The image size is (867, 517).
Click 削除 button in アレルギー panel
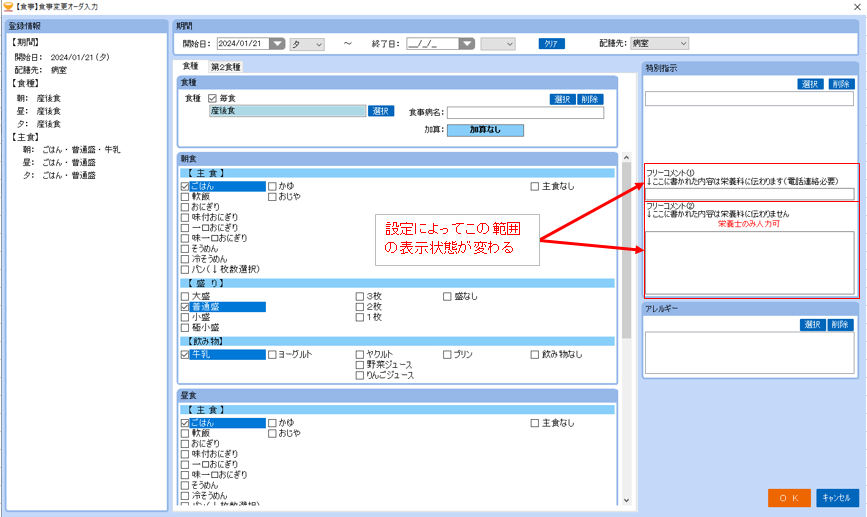840,325
